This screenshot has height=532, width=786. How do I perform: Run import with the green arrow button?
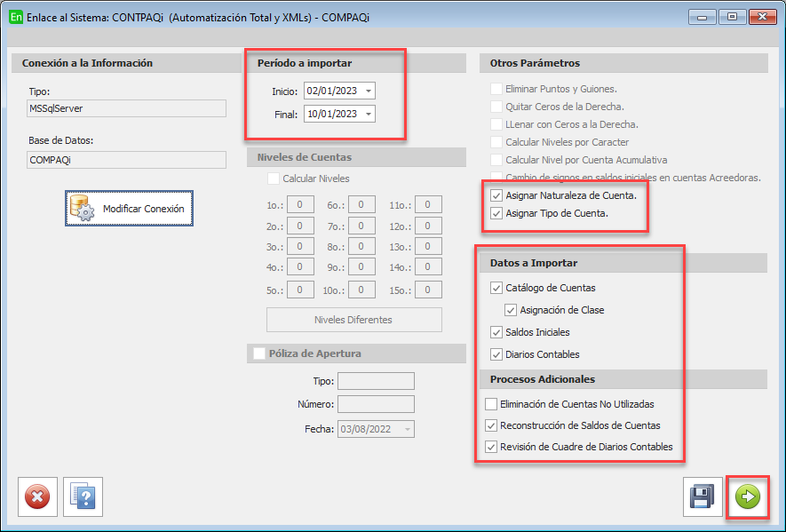tap(748, 496)
